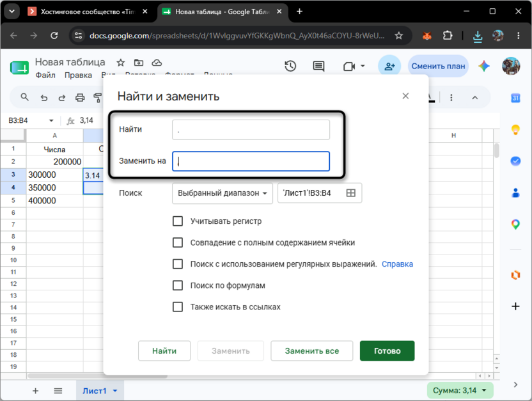Tick 'Также искать в ссылках' checkbox
Viewport: 532px width, 401px height.
[178, 307]
